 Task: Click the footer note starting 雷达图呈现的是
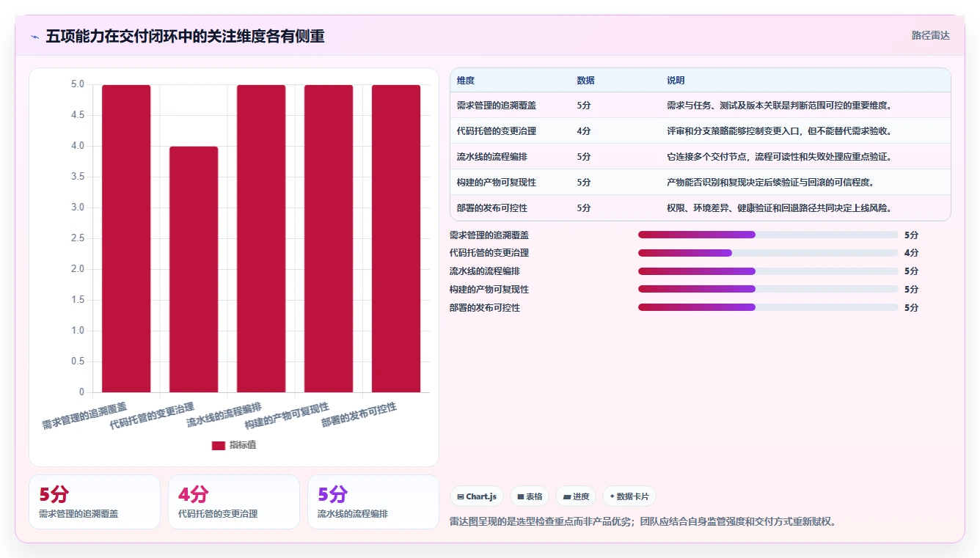[643, 522]
